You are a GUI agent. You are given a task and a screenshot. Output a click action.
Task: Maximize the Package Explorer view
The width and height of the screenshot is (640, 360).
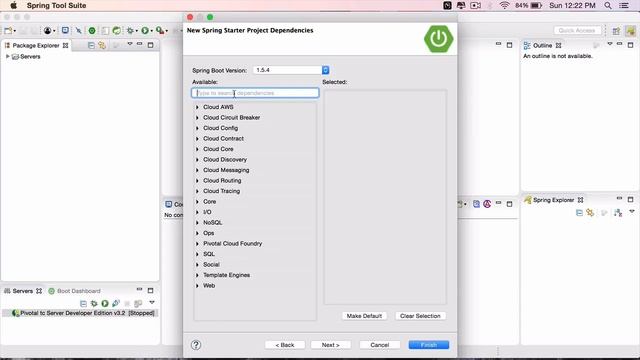point(151,45)
